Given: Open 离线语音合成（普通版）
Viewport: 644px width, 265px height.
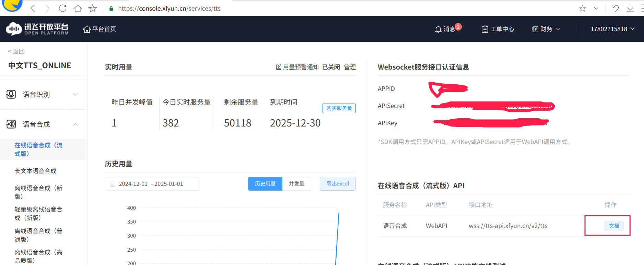Looking at the screenshot, I should click(38, 235).
